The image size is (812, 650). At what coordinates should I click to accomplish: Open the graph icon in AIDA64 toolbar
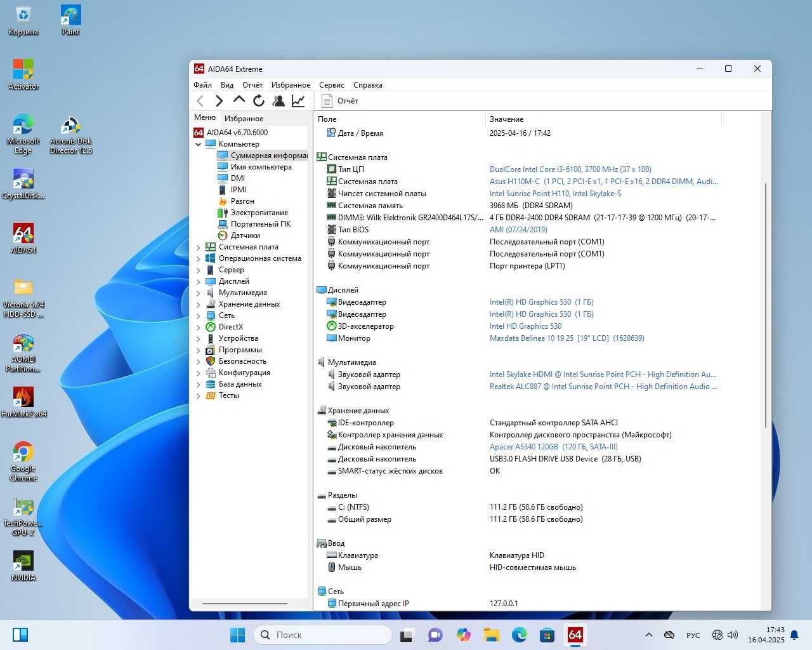298,100
